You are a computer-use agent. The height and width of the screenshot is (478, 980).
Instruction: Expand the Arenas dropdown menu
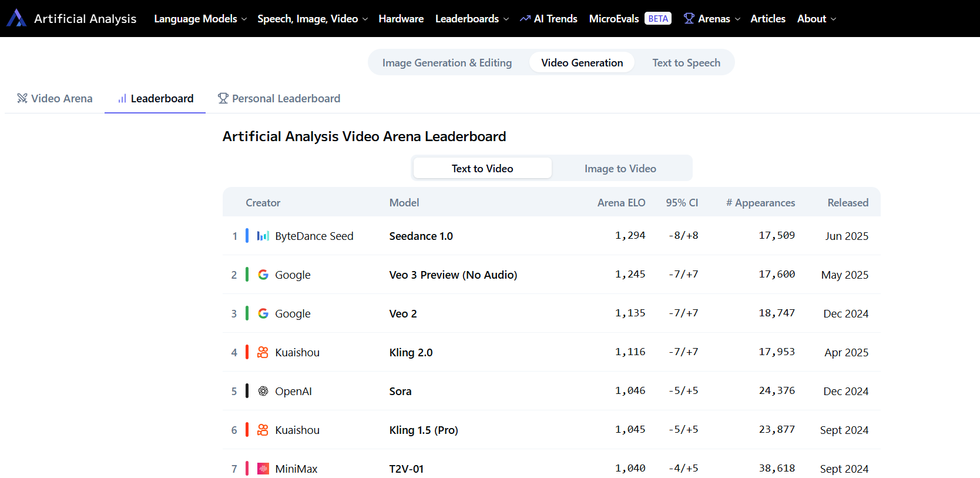(712, 19)
